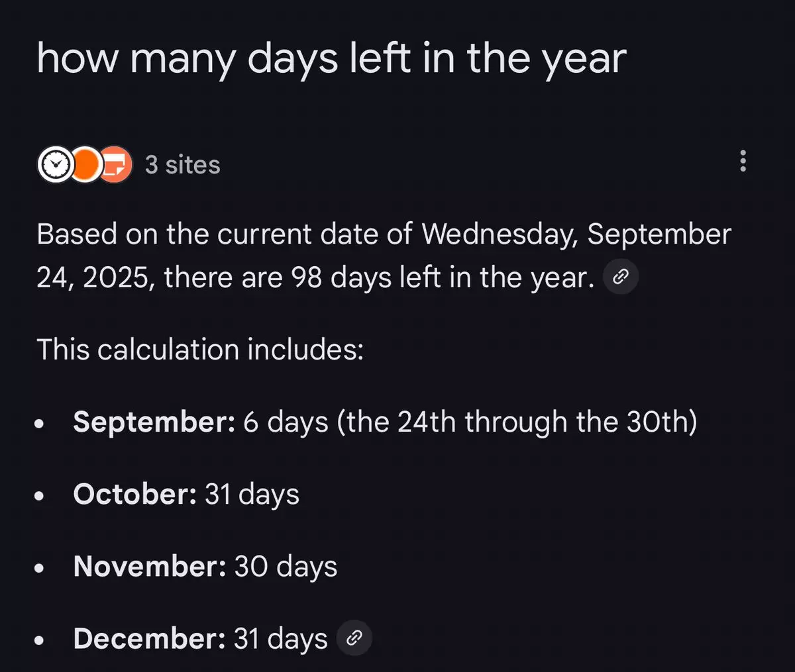Click the bold 'November:' label

click(150, 566)
